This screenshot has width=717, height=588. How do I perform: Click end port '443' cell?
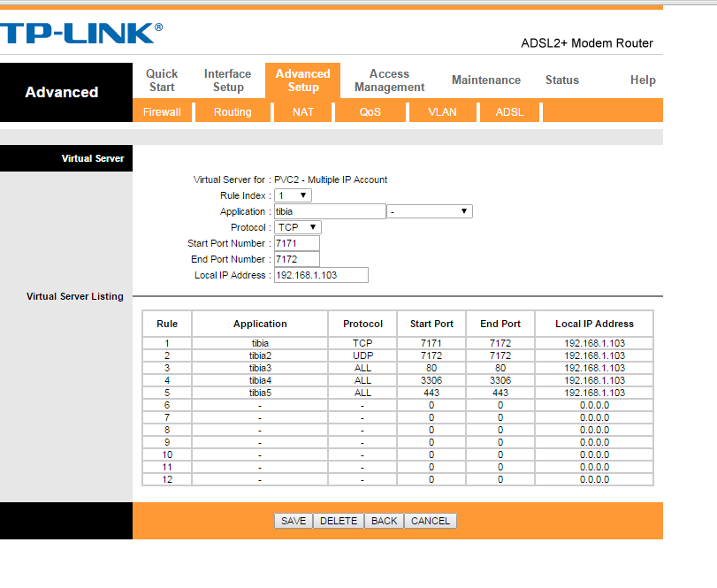click(500, 393)
